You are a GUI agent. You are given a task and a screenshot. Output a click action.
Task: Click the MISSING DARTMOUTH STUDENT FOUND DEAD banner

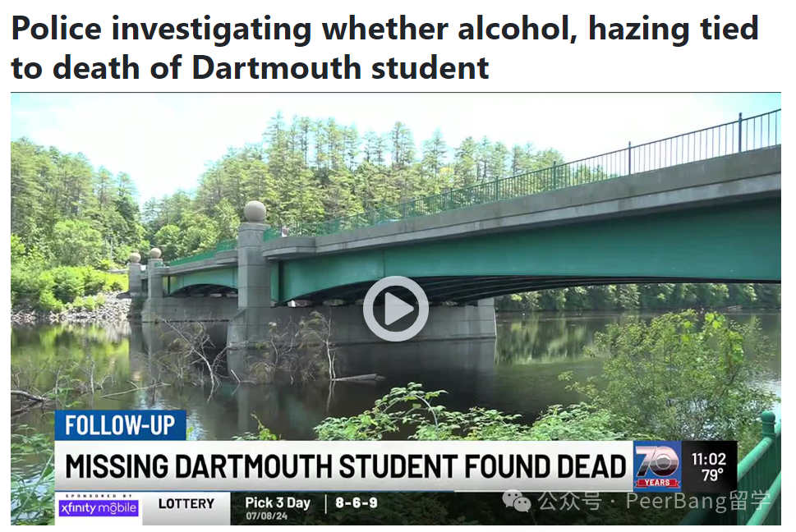(x=345, y=466)
